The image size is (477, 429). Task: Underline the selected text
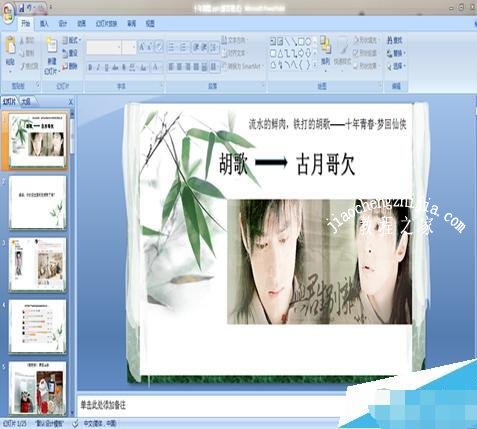[x=107, y=68]
